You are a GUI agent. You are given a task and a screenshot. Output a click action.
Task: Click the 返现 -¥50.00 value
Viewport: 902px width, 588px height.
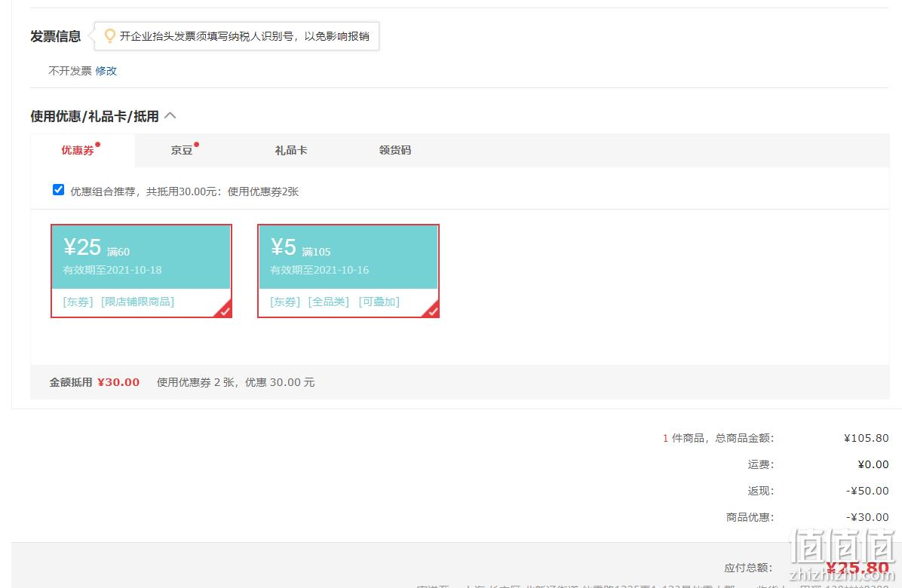tap(867, 491)
